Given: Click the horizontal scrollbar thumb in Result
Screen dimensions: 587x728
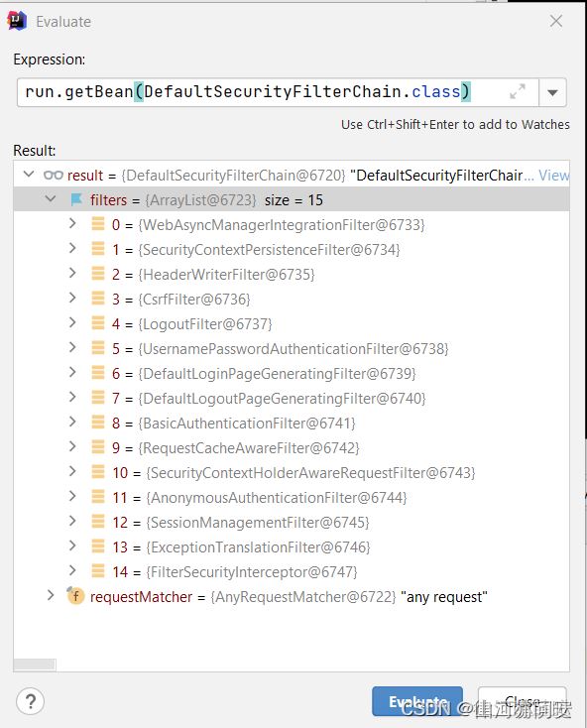Looking at the screenshot, I should (35, 665).
